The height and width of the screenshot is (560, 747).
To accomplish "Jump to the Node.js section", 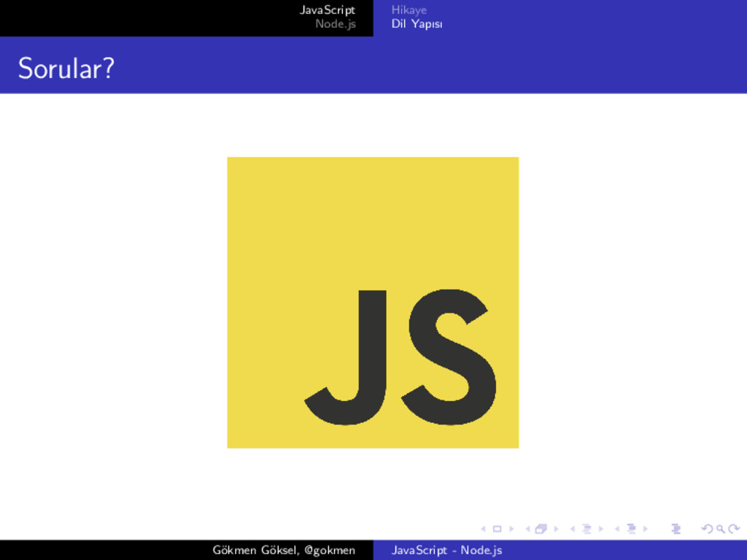I will (336, 24).
